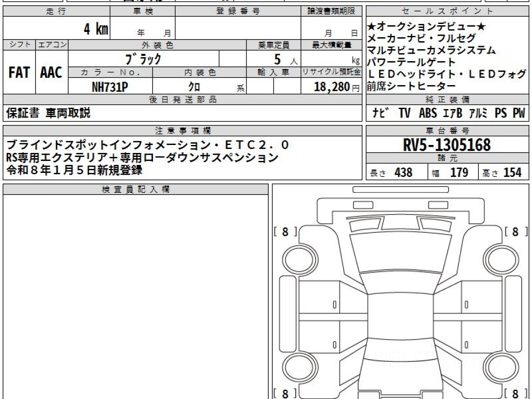
Task: Select the roof panel in the car diagram
Action: pyautogui.click(x=400, y=317)
